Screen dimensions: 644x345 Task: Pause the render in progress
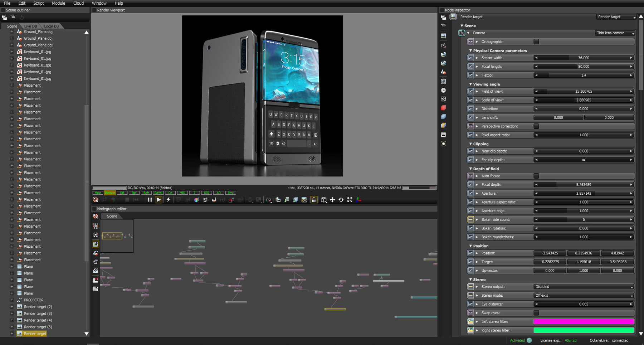(x=150, y=200)
